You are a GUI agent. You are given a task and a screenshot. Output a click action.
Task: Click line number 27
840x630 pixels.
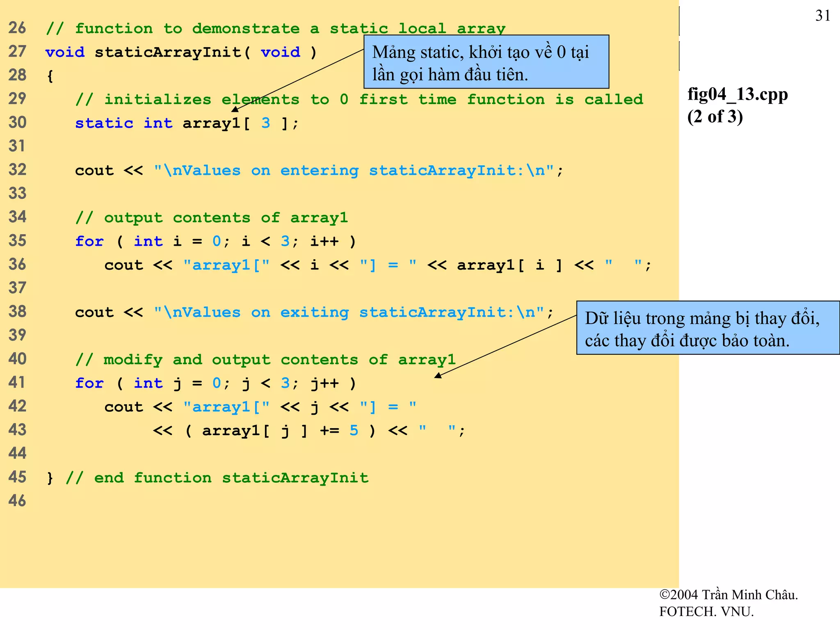[17, 52]
